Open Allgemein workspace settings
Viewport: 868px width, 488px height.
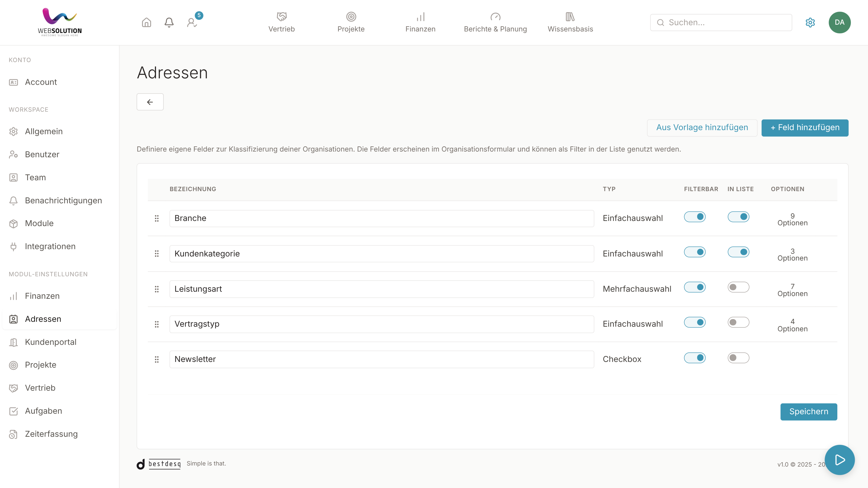tap(60, 131)
